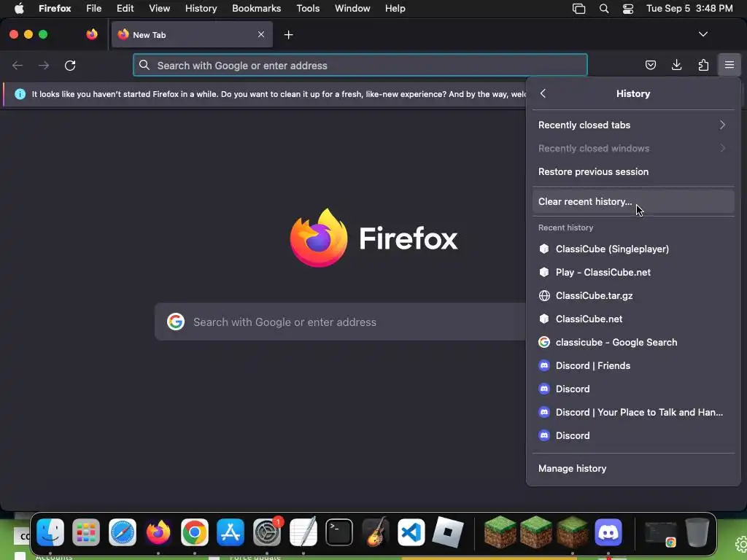The height and width of the screenshot is (560, 747).
Task: Open GarageBand from the Dock
Action: (376, 532)
